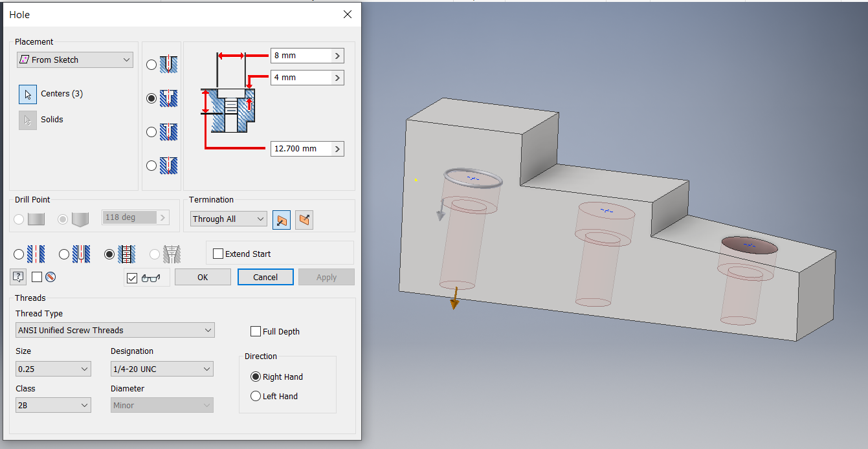The height and width of the screenshot is (449, 868).
Task: Click the 8 mm counterbore diameter field
Action: pos(301,56)
